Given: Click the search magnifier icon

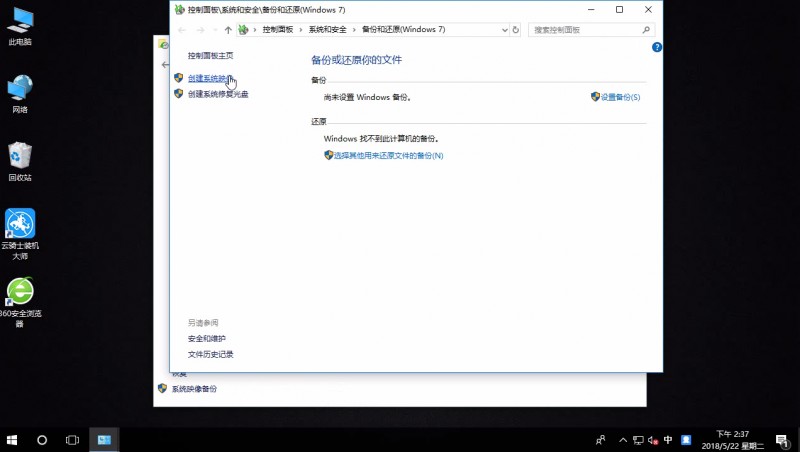Looking at the screenshot, I should 646,30.
